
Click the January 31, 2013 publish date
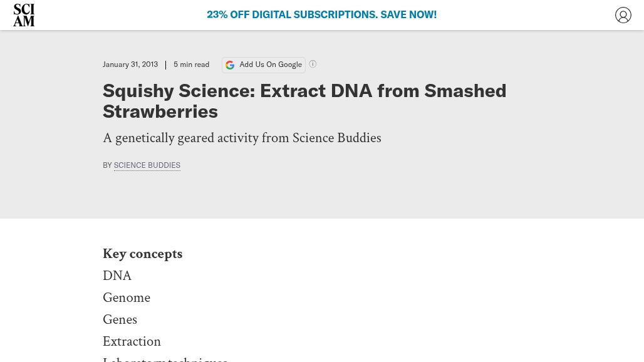pos(130,64)
